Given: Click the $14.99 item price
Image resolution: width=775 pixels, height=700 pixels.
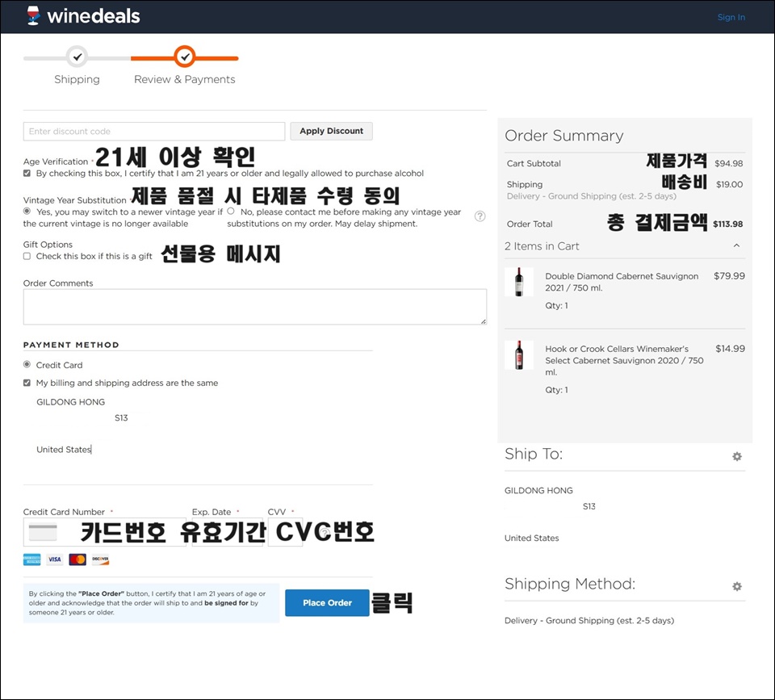Looking at the screenshot, I should tap(730, 349).
